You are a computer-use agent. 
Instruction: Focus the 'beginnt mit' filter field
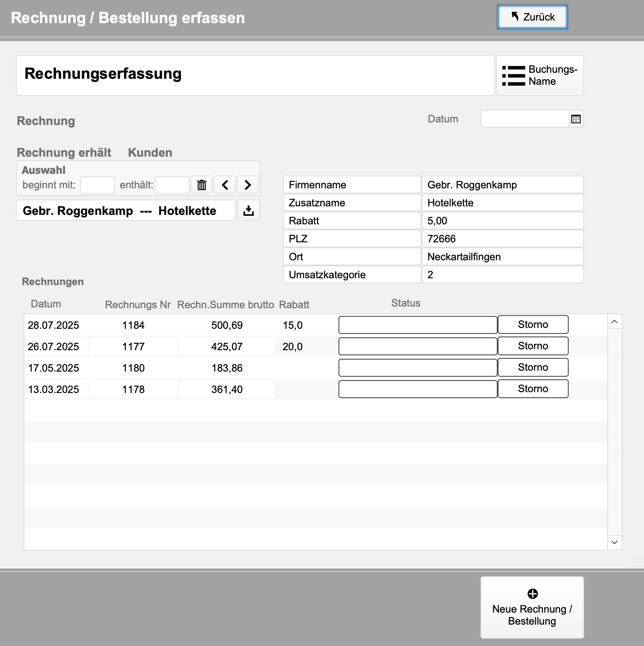[x=97, y=185]
